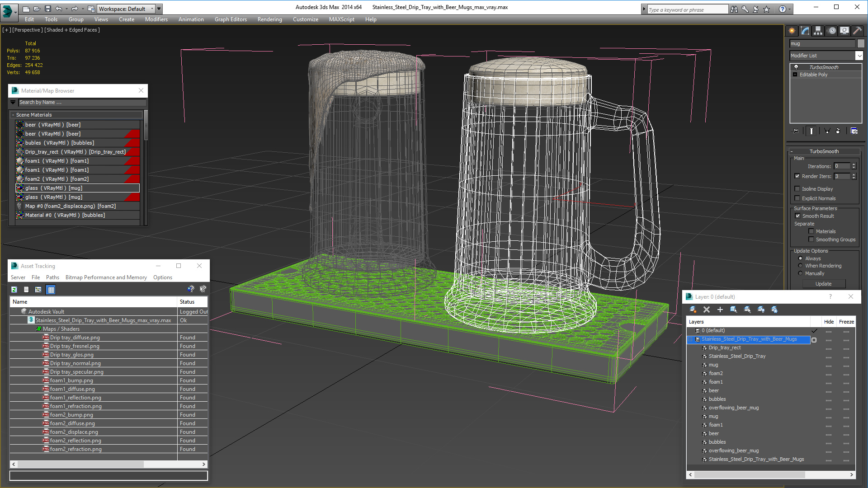868x488 pixels.
Task: Click the Status column header in Asset Tracking
Action: (x=193, y=301)
